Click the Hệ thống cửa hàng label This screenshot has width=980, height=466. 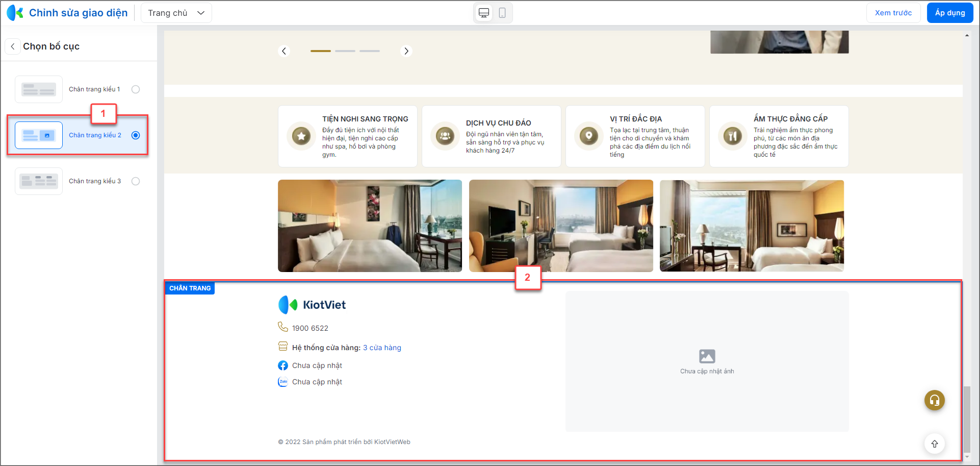[x=326, y=348]
